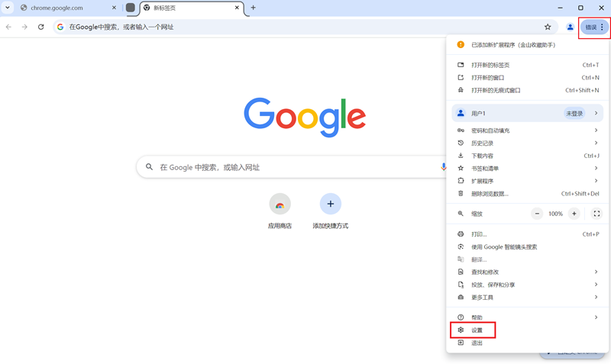Click the forward navigation arrow

(24, 27)
